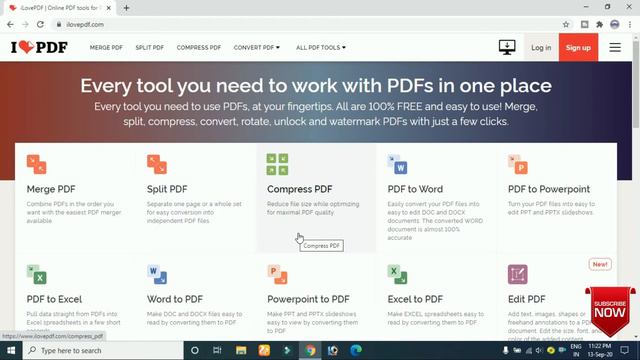Open the Split PDF title link
640x360 pixels.
click(x=167, y=189)
